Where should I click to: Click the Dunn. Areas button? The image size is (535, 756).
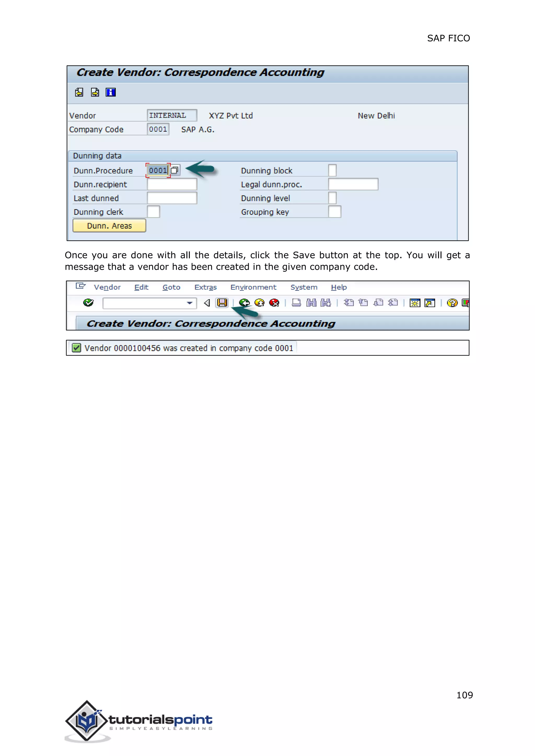(109, 226)
